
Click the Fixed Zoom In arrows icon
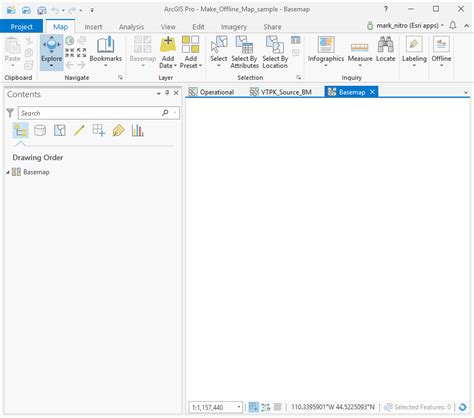(70, 53)
